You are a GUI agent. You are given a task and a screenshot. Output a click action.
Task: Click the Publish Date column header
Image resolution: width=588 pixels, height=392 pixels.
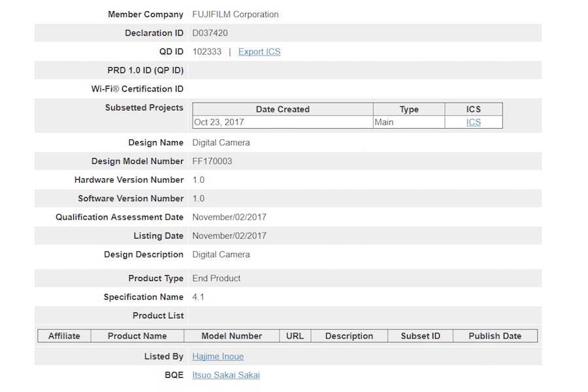(495, 336)
